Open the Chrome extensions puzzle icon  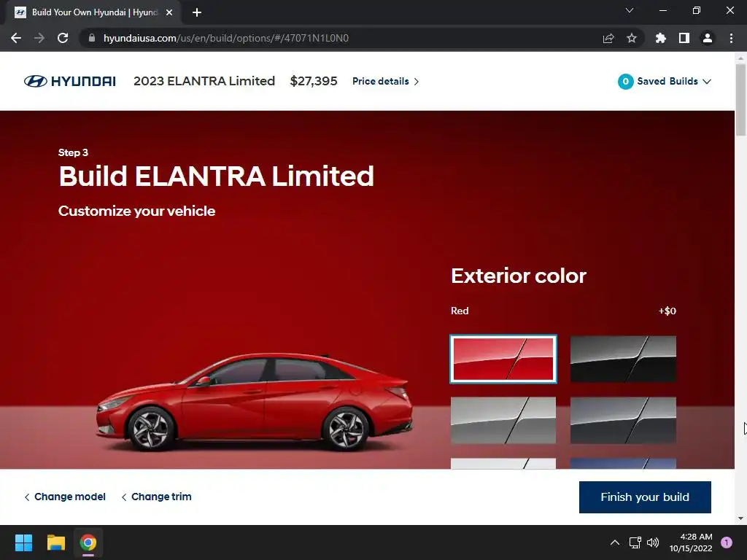click(660, 38)
